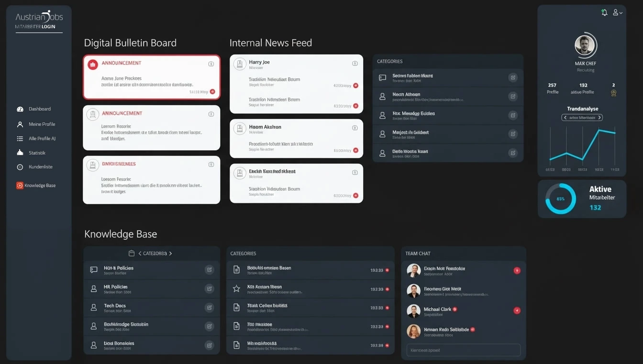Click the Team Chat message input field

463,350
